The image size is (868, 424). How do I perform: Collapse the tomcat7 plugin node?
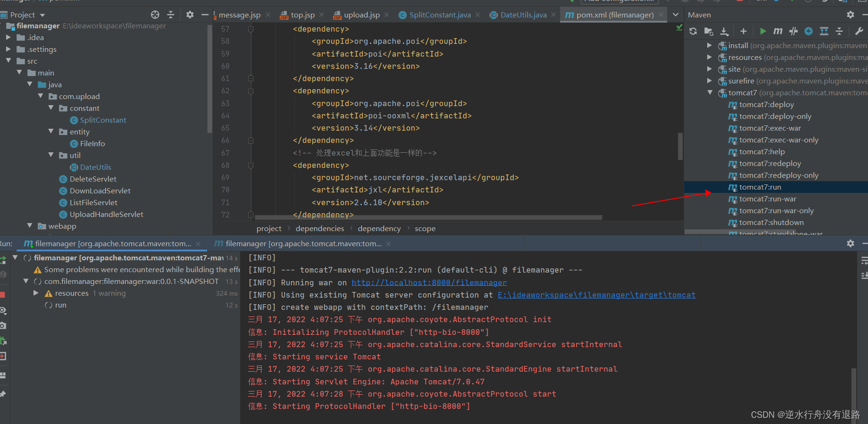710,92
